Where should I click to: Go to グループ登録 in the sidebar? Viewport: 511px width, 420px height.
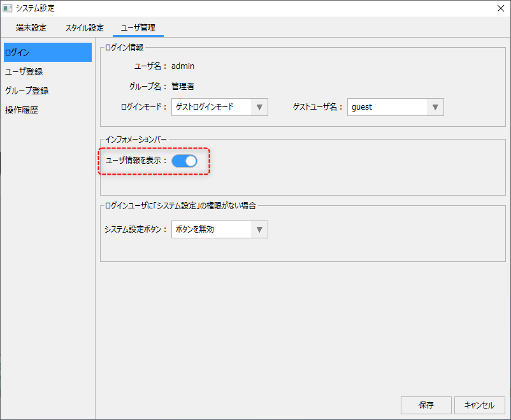pyautogui.click(x=27, y=91)
